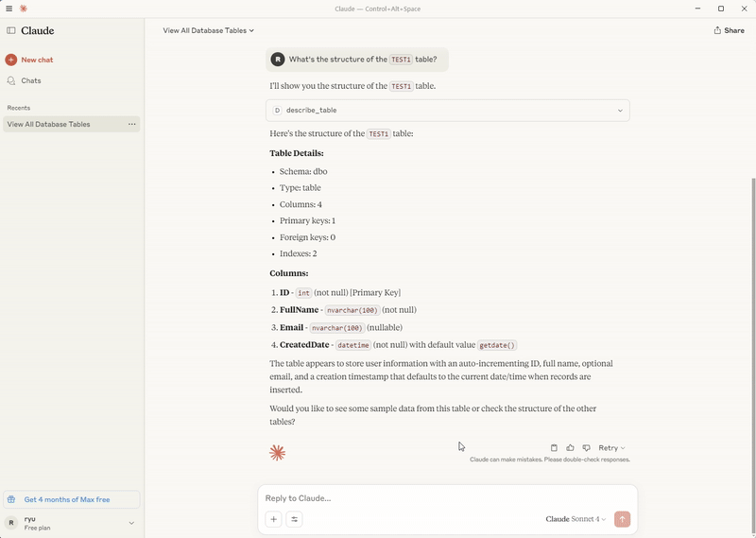Open options for View All Database Tables chat
The height and width of the screenshot is (538, 756).
click(x=131, y=124)
